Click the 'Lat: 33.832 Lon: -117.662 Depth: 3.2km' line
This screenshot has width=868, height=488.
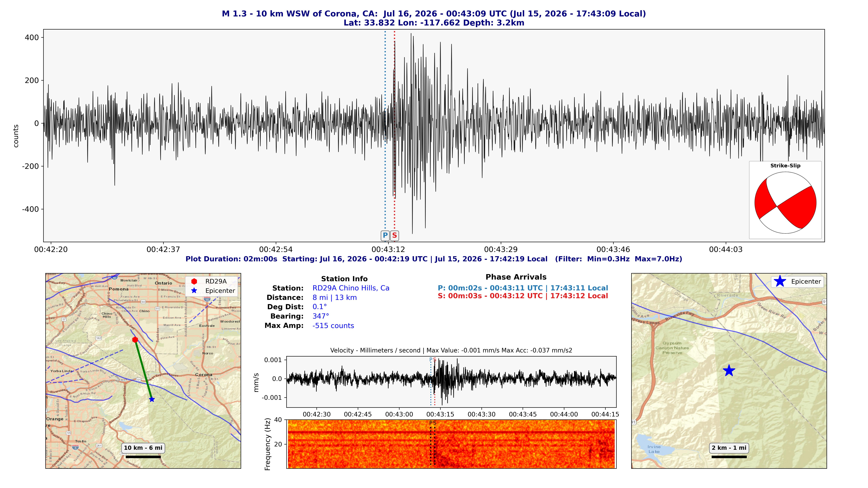point(434,23)
